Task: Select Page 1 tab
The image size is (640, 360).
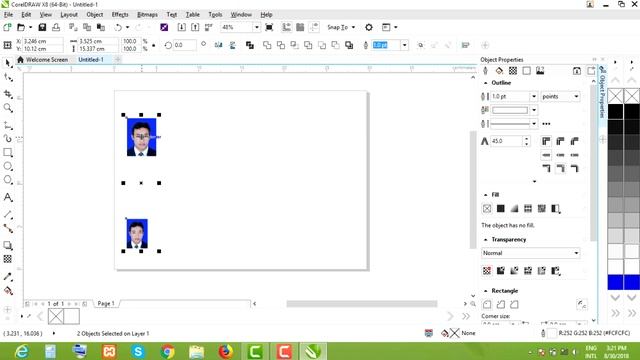Action: coord(106,304)
